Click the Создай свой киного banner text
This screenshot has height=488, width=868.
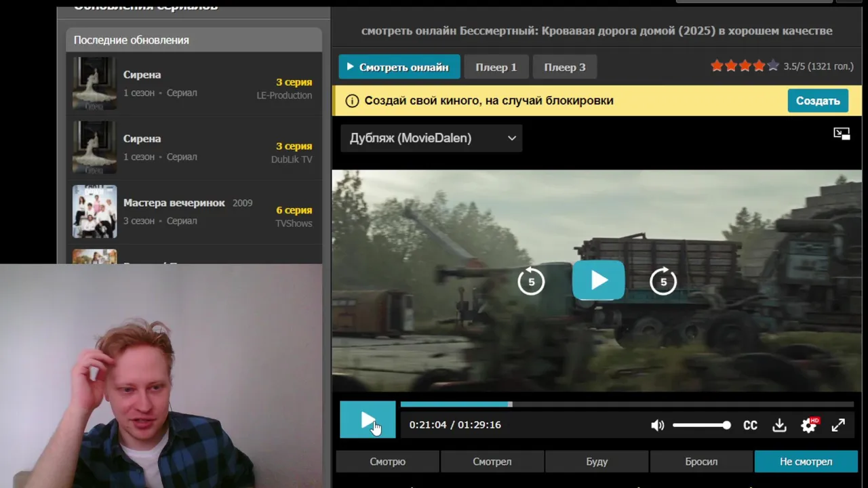489,101
